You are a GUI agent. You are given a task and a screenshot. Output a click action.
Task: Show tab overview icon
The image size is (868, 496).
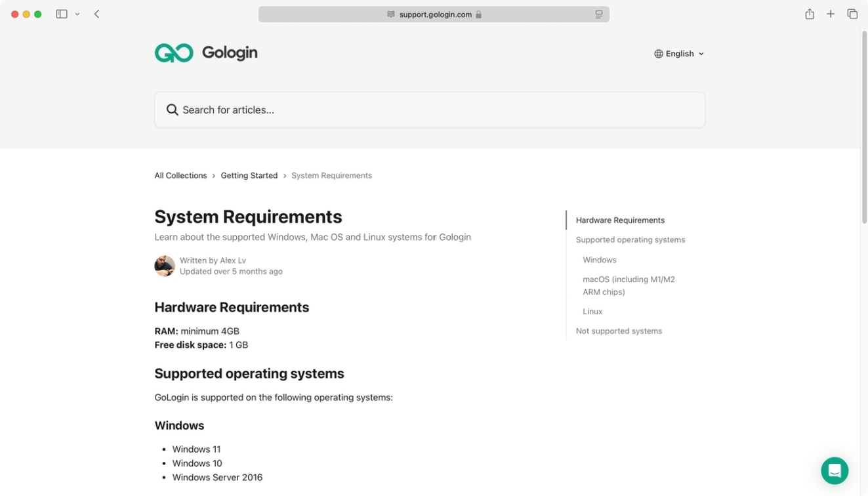pyautogui.click(x=852, y=14)
